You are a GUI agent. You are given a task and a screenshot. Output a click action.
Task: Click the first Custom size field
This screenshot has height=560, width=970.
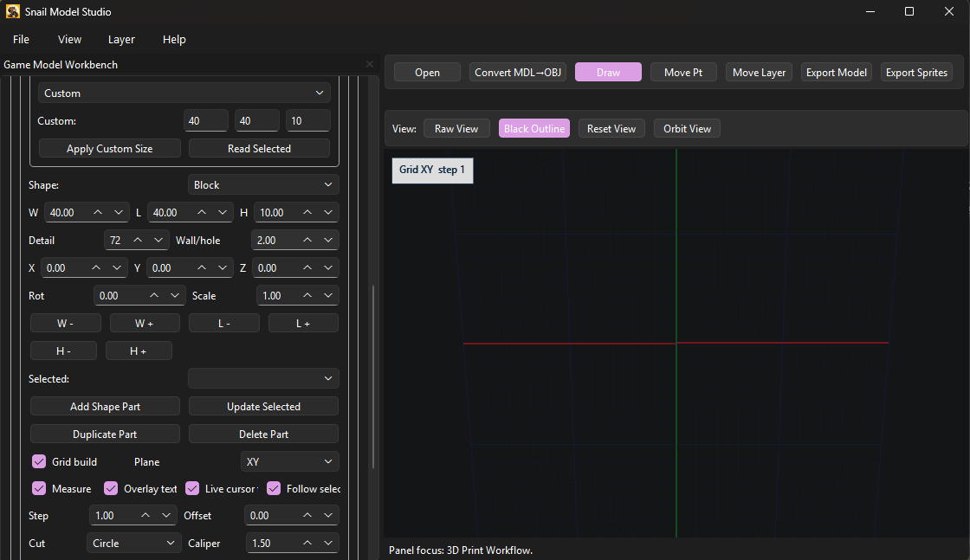coord(206,120)
